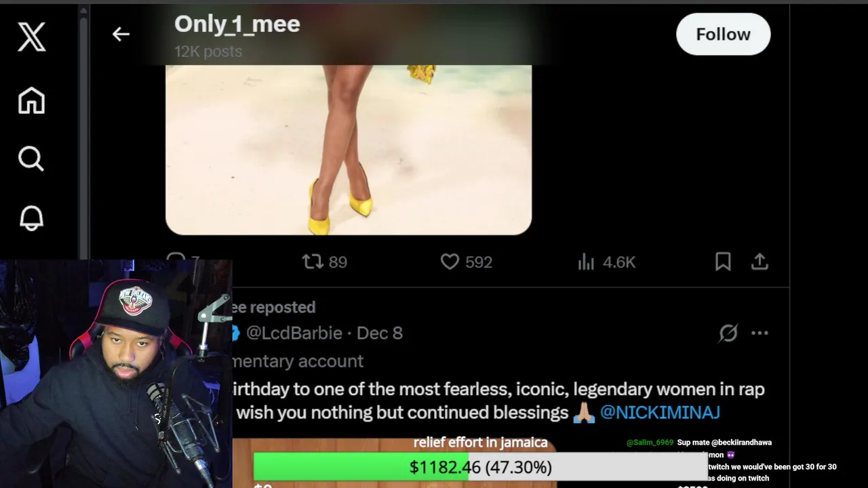This screenshot has width=868, height=488.
Task: Bookmark the post with the yellow heels image
Action: pyautogui.click(x=723, y=262)
